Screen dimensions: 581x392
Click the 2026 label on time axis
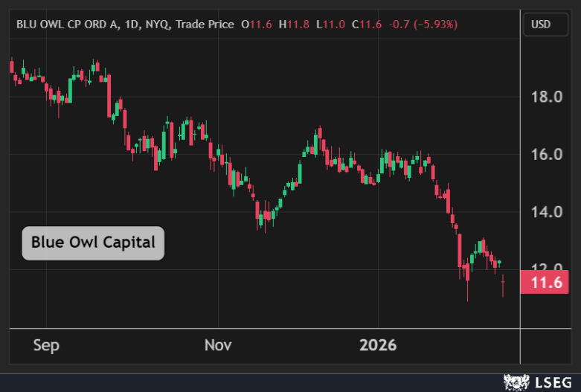[x=378, y=346]
